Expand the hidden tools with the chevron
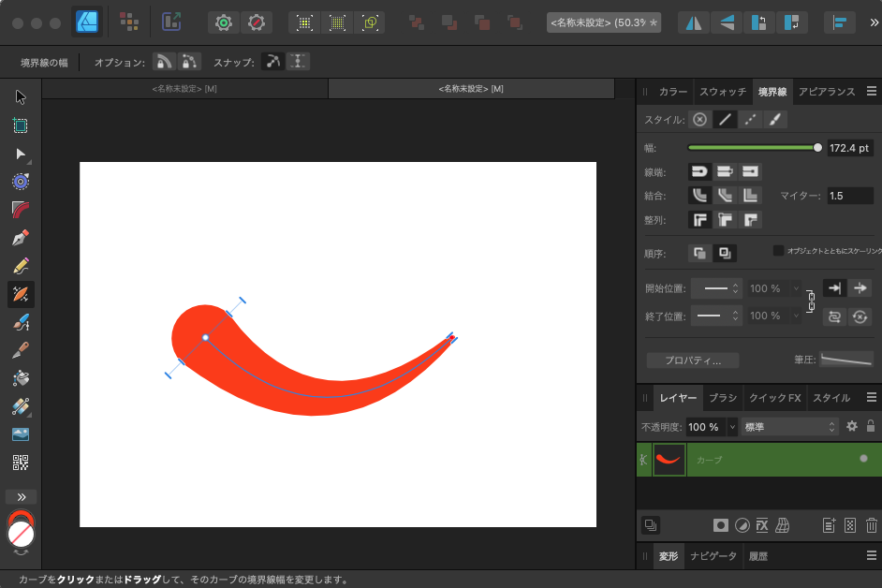The height and width of the screenshot is (588, 882). point(21,495)
